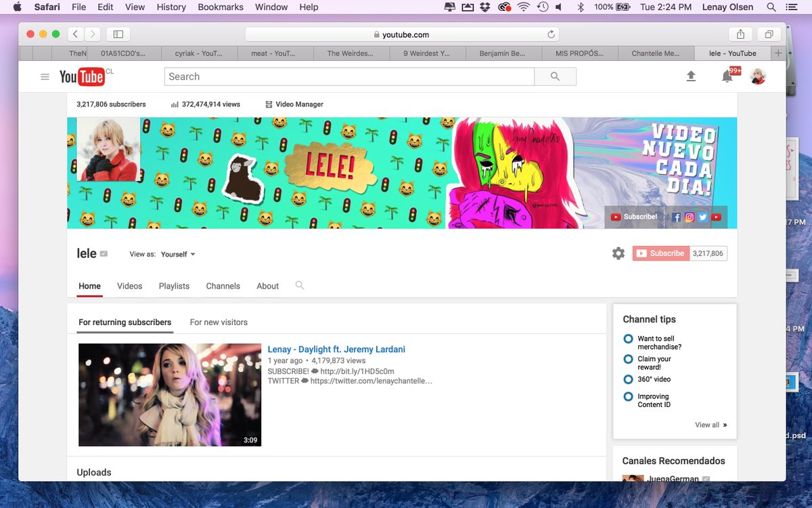
Task: Click 'View all' channel tips link
Action: 710,425
